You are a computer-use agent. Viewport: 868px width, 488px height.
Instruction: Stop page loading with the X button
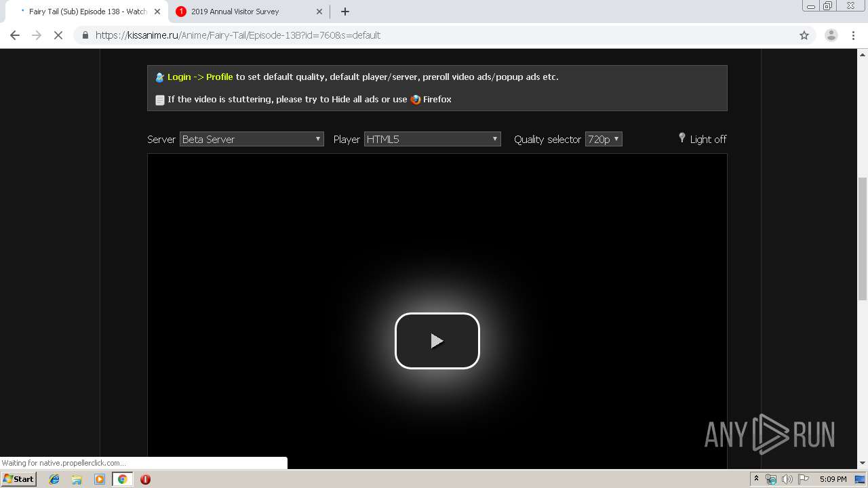58,35
